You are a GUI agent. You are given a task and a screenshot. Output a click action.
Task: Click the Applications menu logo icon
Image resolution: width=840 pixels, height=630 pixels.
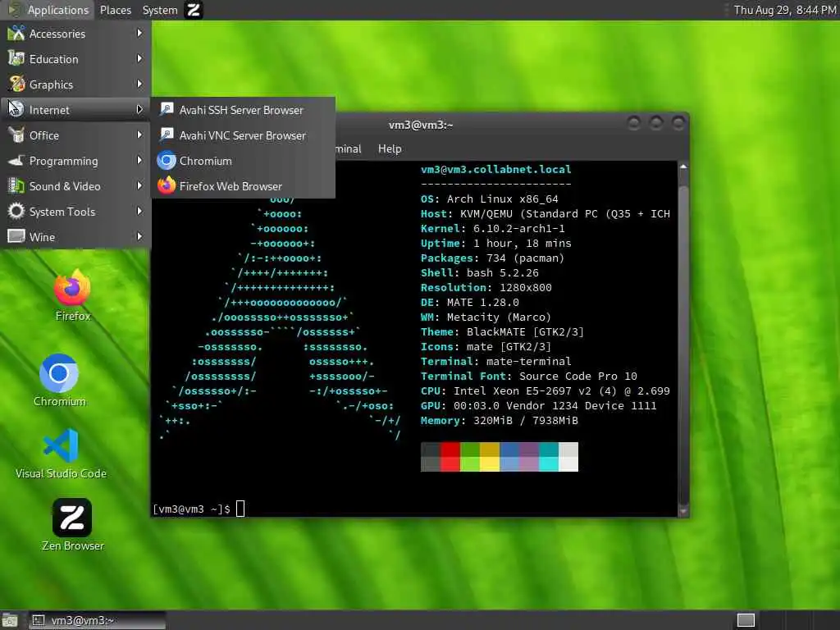click(x=14, y=10)
